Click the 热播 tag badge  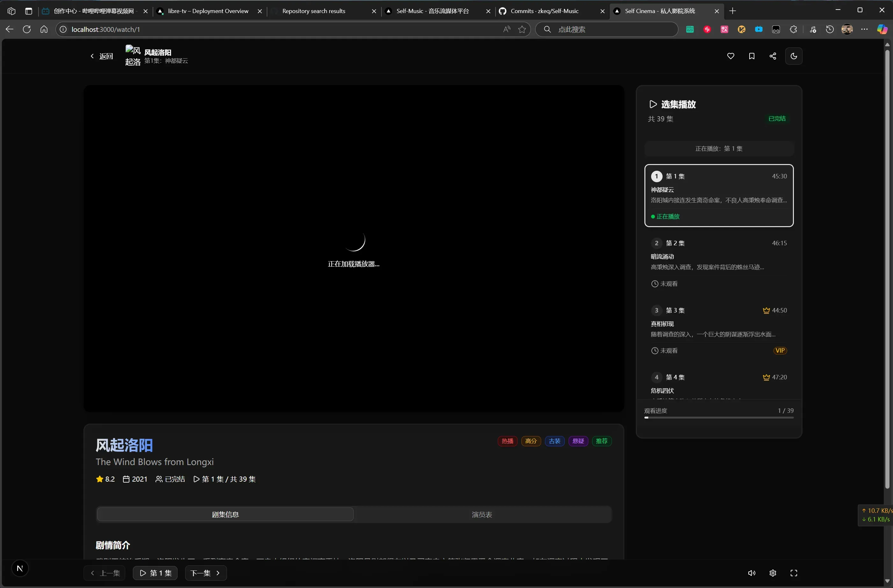pos(507,441)
